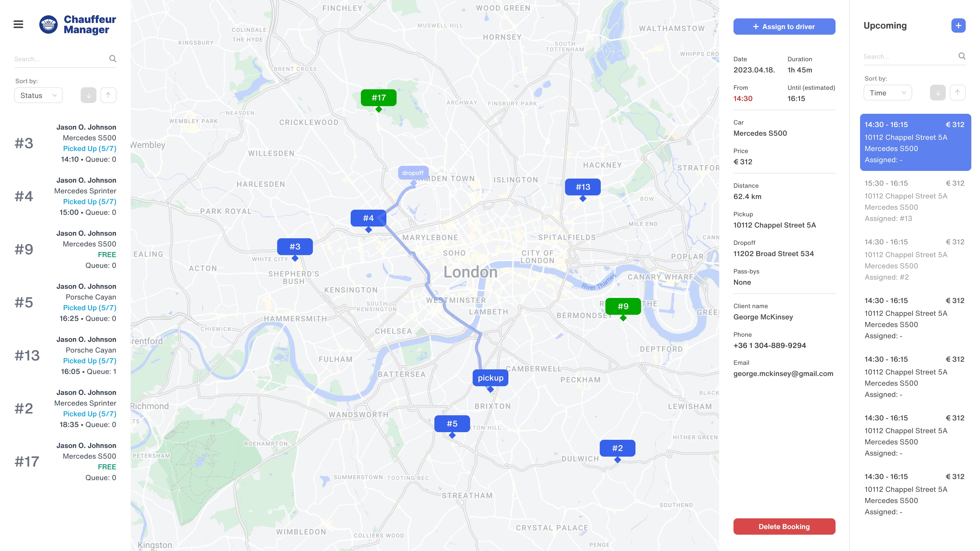Image resolution: width=980 pixels, height=551 pixels.
Task: Click the Sort by label in left panel
Action: coord(26,80)
